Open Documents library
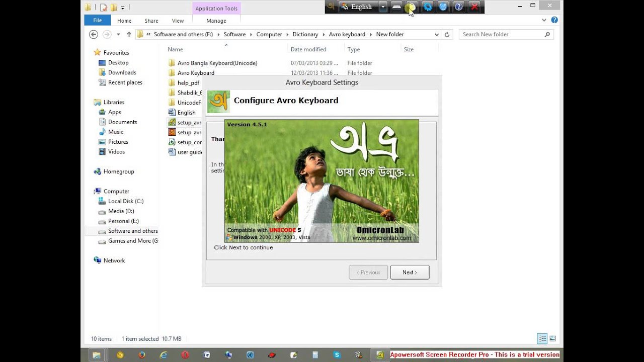Viewport: 644px width, 362px height. pyautogui.click(x=122, y=122)
